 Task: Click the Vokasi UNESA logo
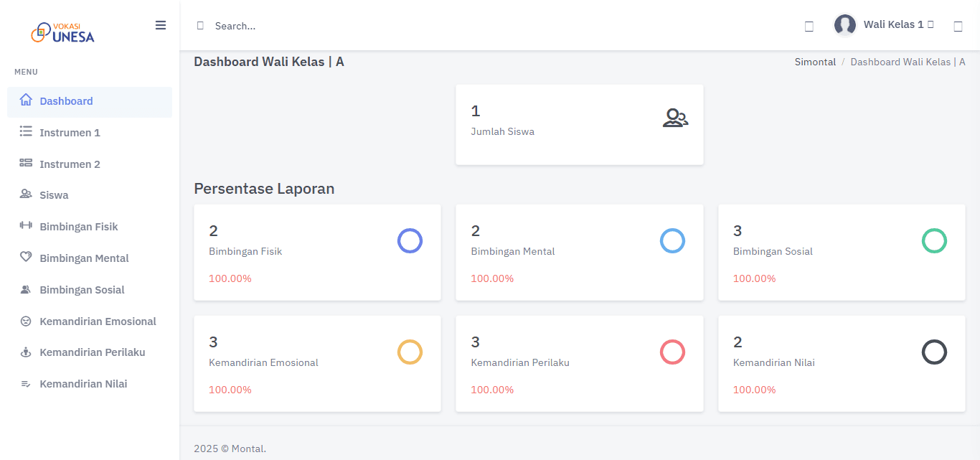click(62, 32)
